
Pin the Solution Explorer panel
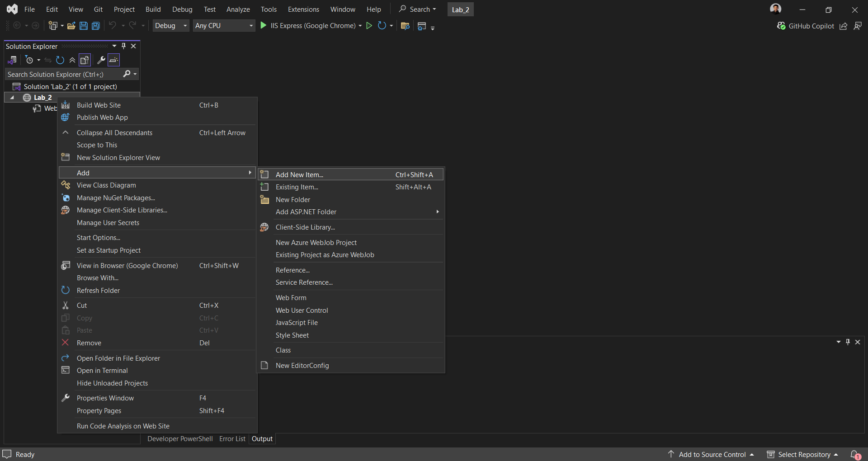[x=123, y=46]
